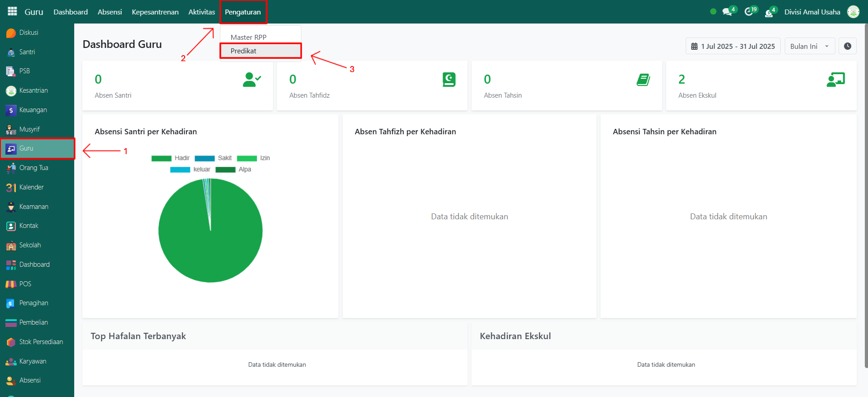The width and height of the screenshot is (868, 397).
Task: Click the date range picker field
Action: click(733, 46)
